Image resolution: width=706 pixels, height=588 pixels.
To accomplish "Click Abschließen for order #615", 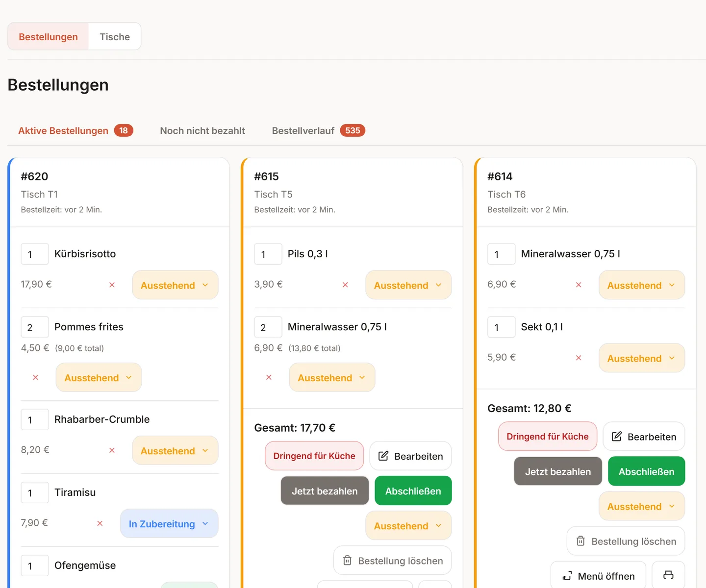I will [x=413, y=490].
